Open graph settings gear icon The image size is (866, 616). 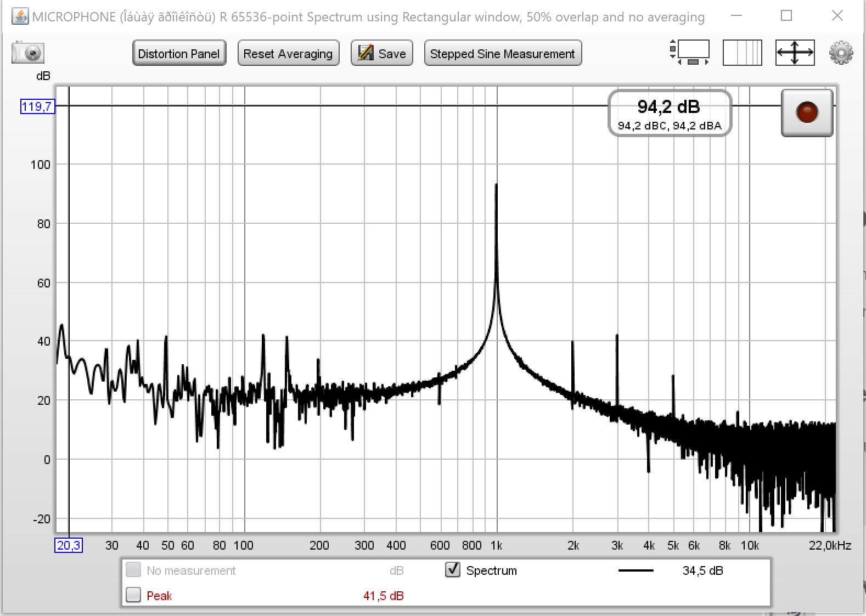[x=841, y=53]
